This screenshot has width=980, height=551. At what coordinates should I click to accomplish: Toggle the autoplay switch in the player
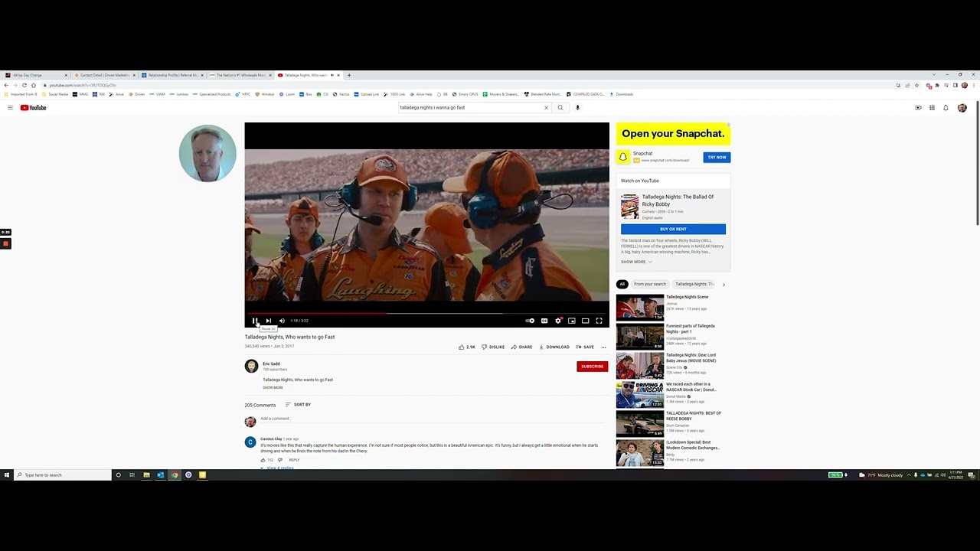point(530,321)
